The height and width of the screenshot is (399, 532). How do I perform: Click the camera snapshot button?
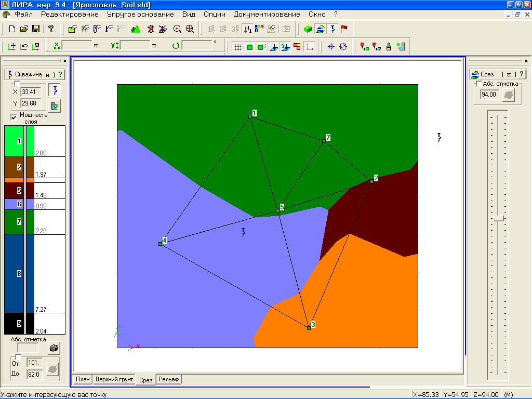(x=54, y=348)
